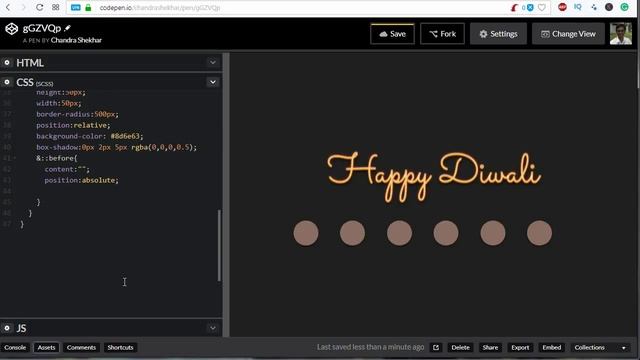The image size is (640, 360).
Task: Share the pen
Action: pos(490,347)
